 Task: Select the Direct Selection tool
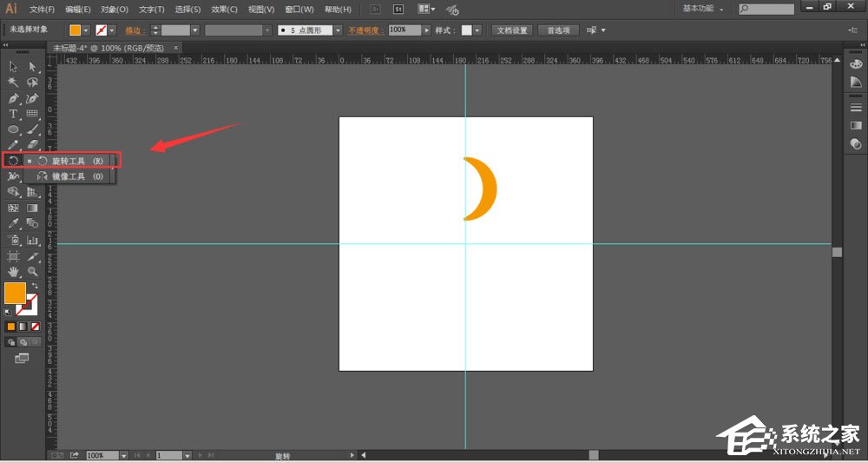tap(32, 67)
